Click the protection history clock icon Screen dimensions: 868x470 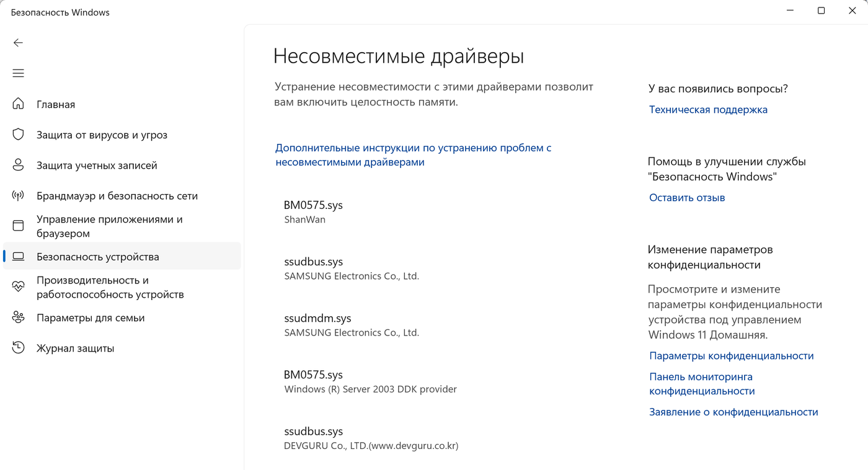coord(18,348)
